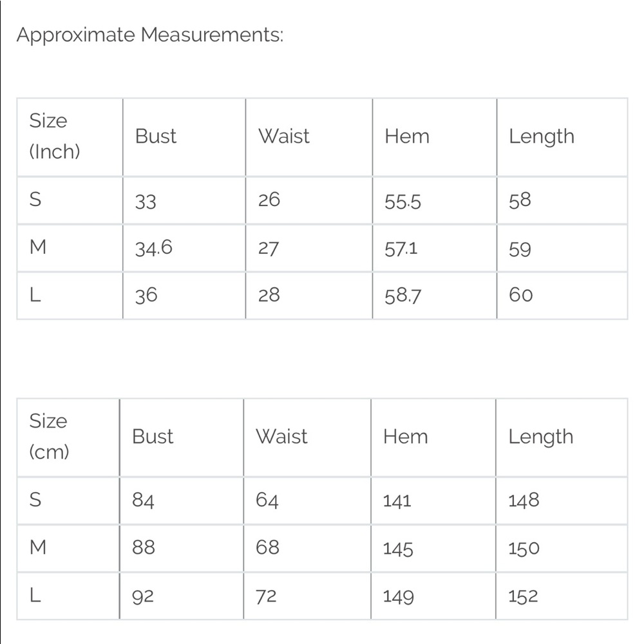
Task: Click Waist header in cm table
Action: point(281,436)
